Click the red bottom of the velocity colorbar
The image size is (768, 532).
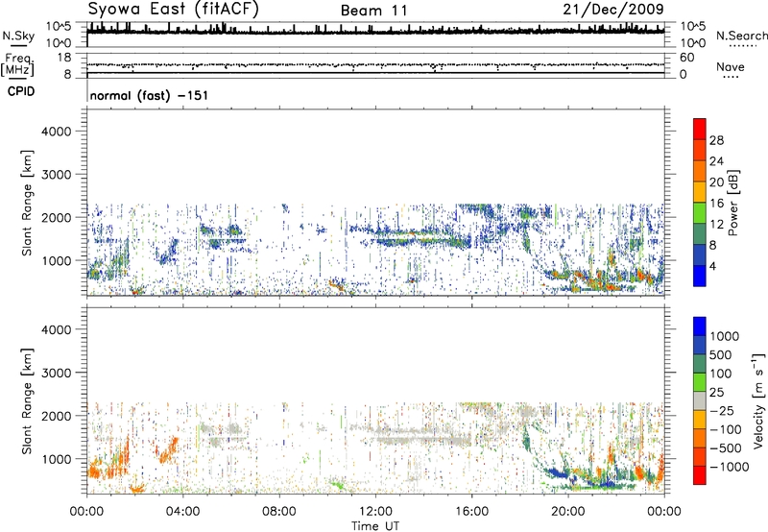coord(700,475)
